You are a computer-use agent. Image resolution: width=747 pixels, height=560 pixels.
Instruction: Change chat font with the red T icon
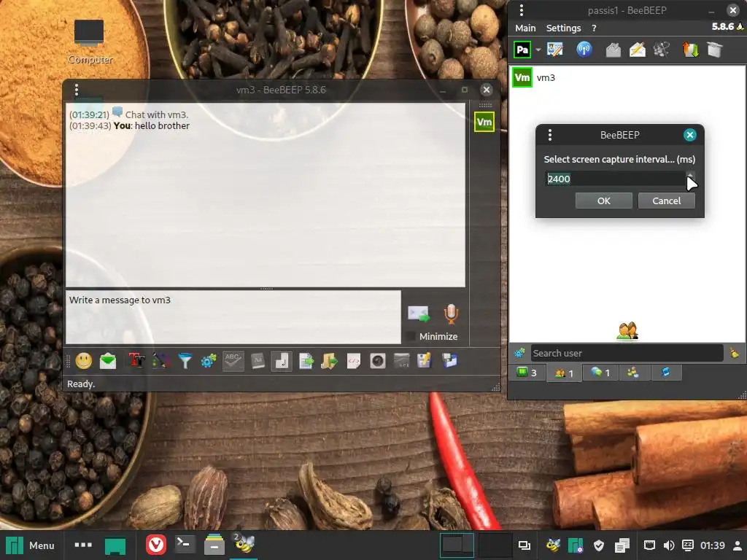[136, 361]
